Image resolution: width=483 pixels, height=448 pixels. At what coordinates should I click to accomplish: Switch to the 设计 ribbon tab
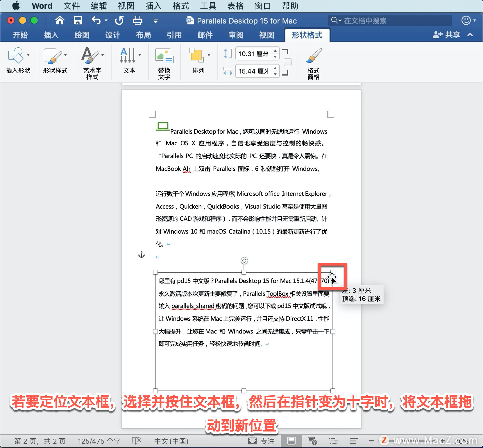pos(113,35)
